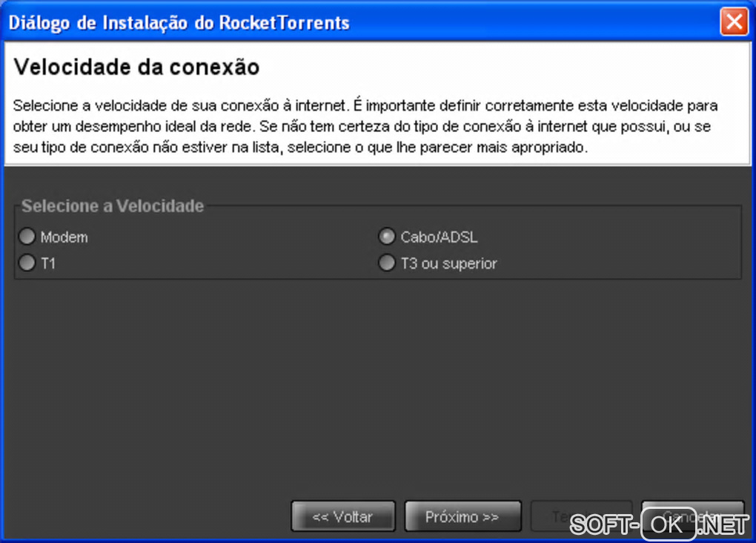The height and width of the screenshot is (543, 756).
Task: Click the Selecione a Velocidade group label
Action: [x=113, y=206]
